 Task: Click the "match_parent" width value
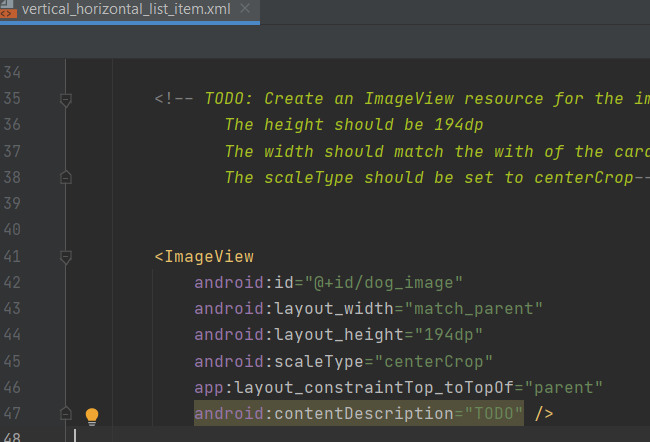coord(473,309)
